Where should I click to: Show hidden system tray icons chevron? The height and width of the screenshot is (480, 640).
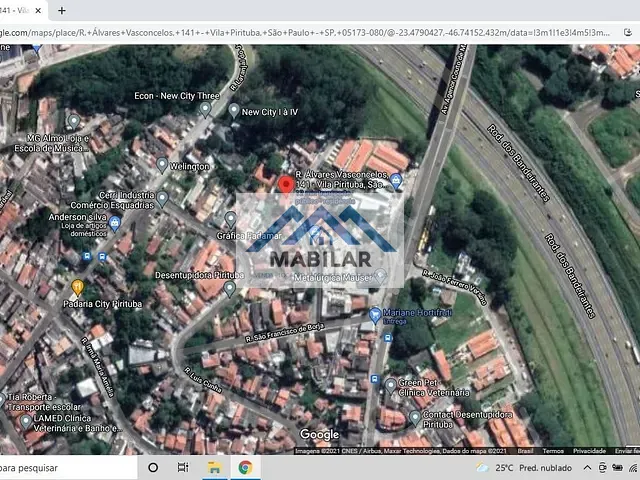(x=587, y=468)
